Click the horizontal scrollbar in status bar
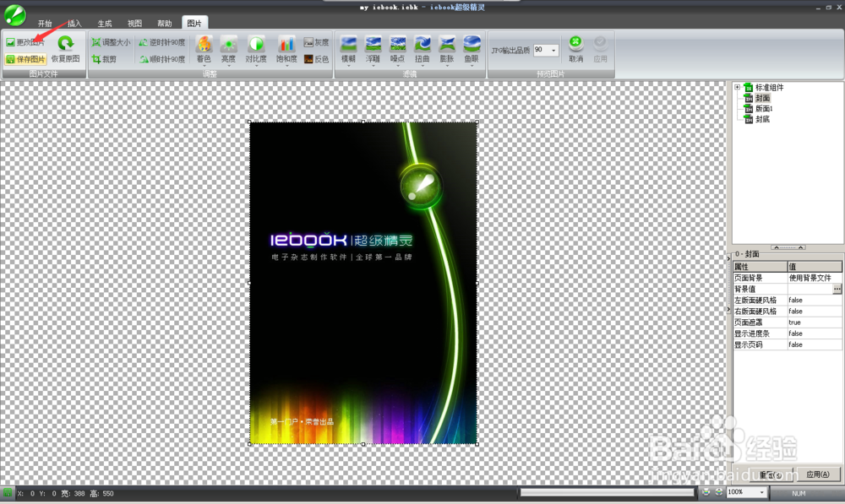Image resolution: width=845 pixels, height=504 pixels. 607,492
